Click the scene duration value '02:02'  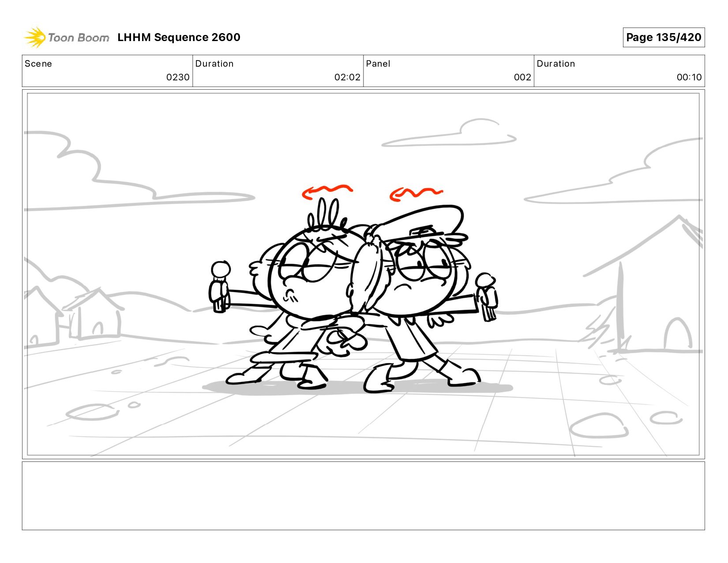tap(347, 77)
